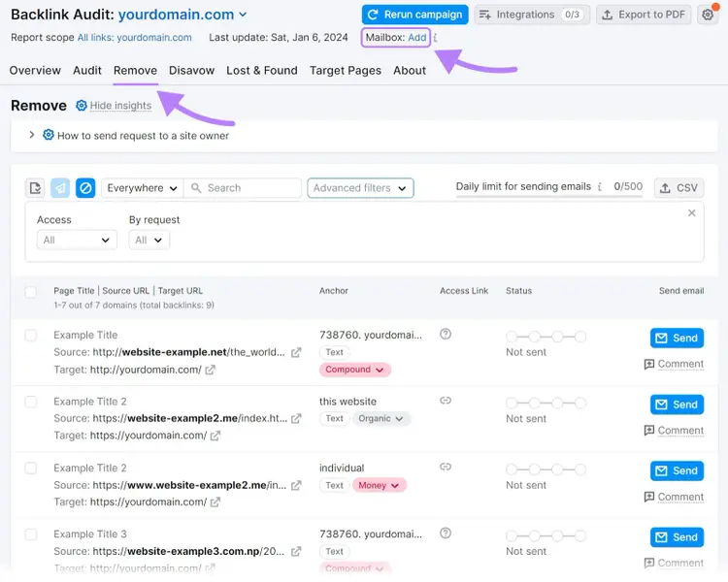The width and height of the screenshot is (728, 582).
Task: Click the Mailbox info icon
Action: (x=436, y=38)
